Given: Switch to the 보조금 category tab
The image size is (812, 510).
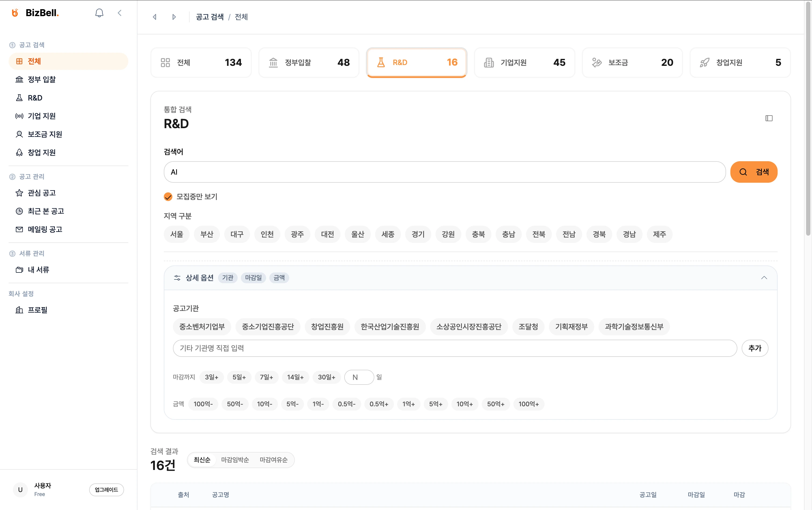Looking at the screenshot, I should coord(632,63).
